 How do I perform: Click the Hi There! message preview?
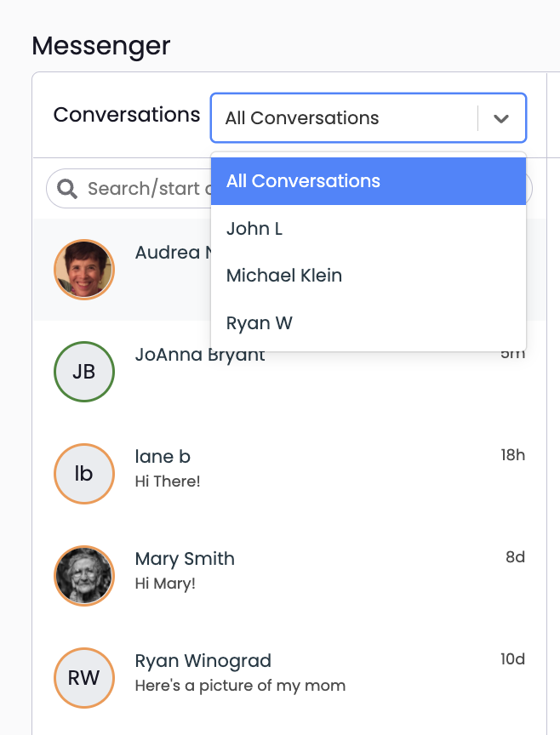[168, 481]
